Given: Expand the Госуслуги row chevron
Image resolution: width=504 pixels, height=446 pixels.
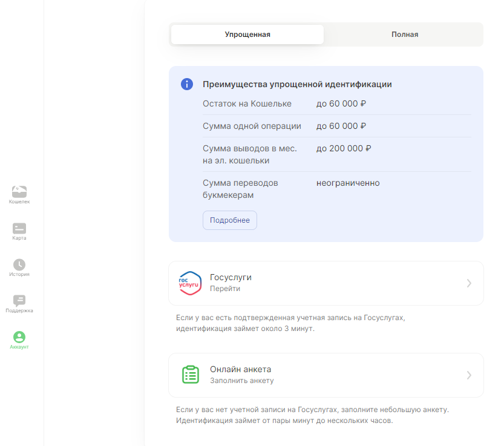Looking at the screenshot, I should point(469,283).
